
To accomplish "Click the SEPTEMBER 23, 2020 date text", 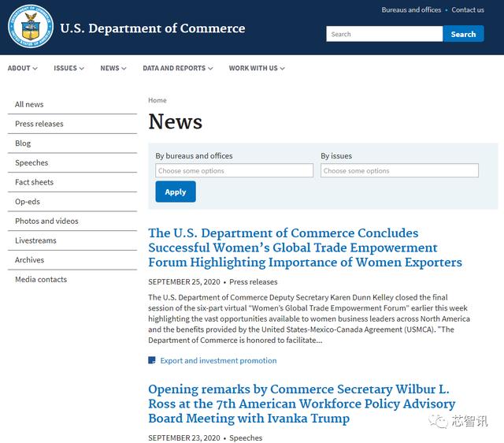I will pos(184,437).
